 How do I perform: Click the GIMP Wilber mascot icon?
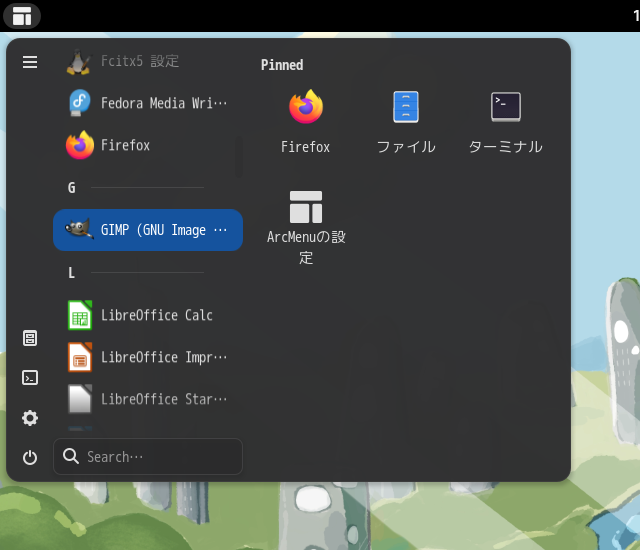point(80,229)
